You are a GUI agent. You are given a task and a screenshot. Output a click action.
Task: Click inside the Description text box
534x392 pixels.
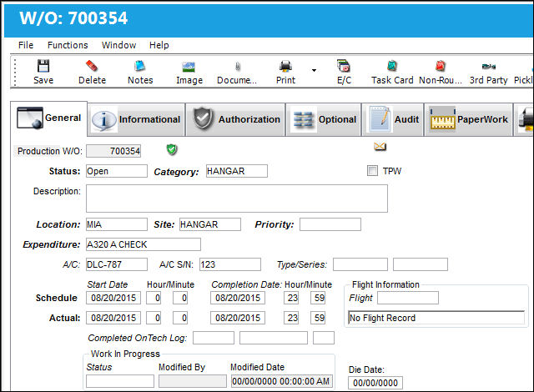point(237,199)
